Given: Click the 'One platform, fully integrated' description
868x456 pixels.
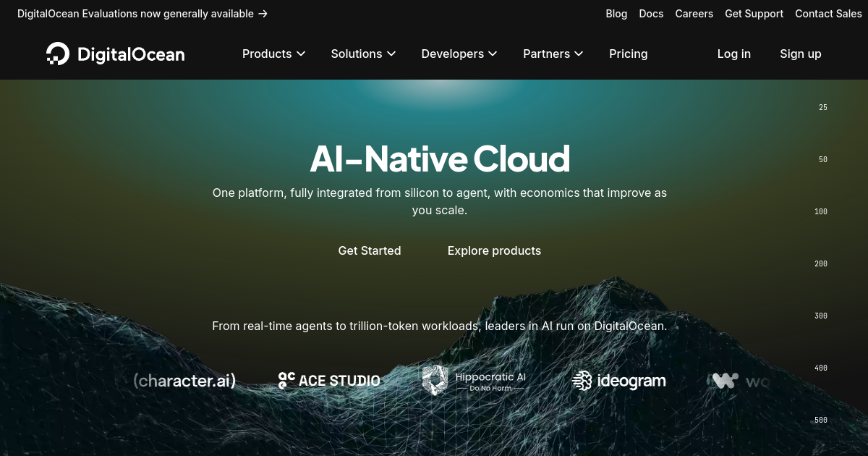Looking at the screenshot, I should (440, 202).
